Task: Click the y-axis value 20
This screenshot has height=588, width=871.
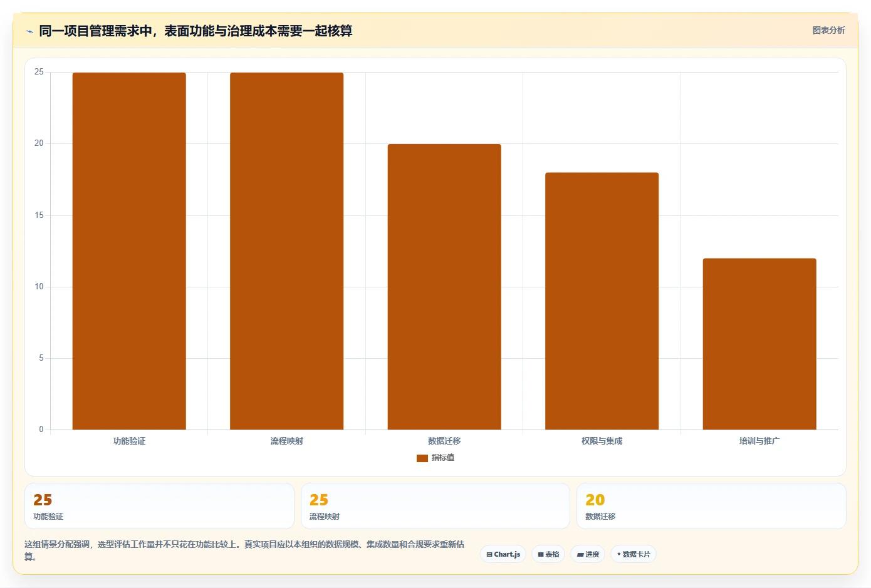Action: (x=39, y=143)
